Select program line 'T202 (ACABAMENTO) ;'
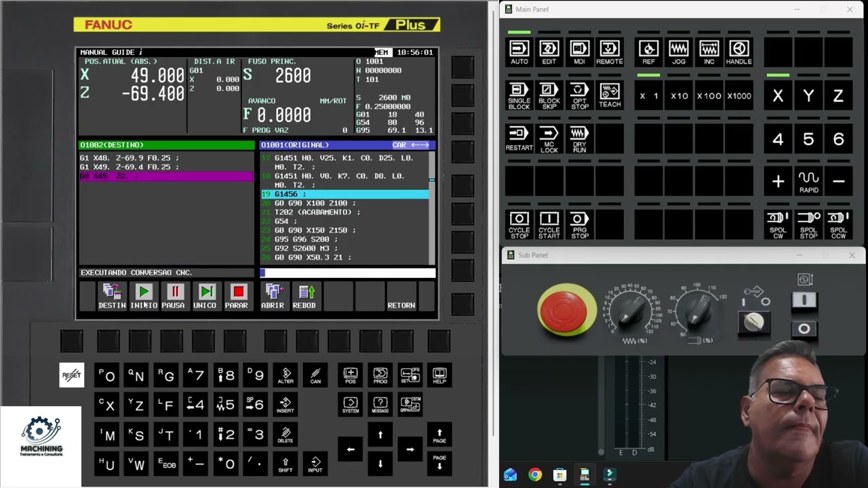The width and height of the screenshot is (868, 488). [344, 212]
